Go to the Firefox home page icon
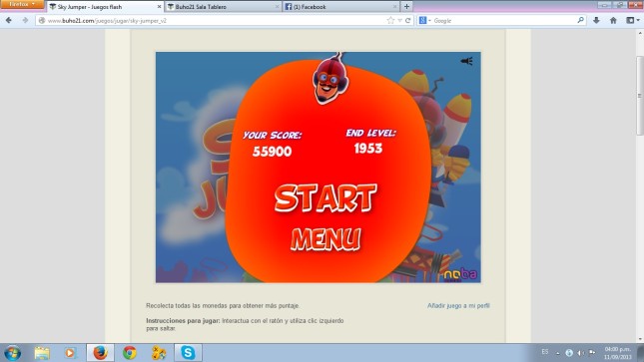The image size is (644, 362). pyautogui.click(x=613, y=20)
